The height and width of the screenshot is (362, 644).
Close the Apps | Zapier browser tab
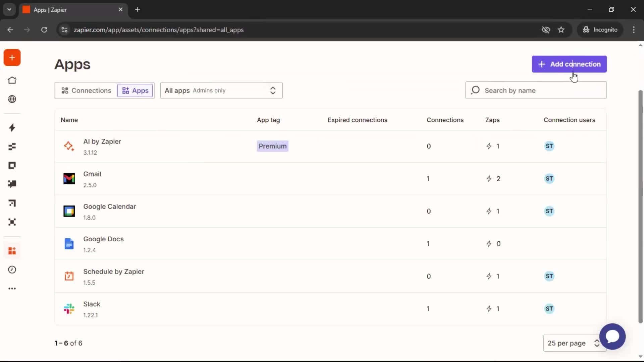pos(120,10)
